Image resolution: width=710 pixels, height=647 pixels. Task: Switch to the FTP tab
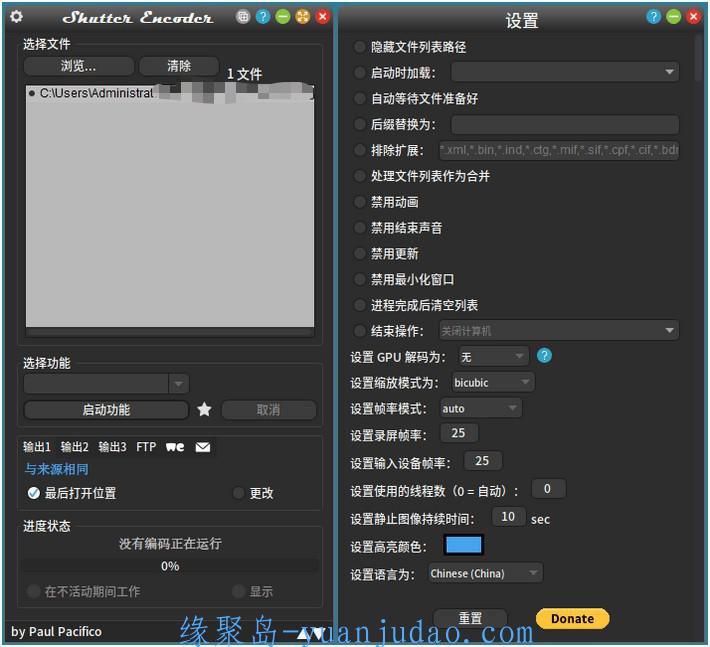pos(146,447)
